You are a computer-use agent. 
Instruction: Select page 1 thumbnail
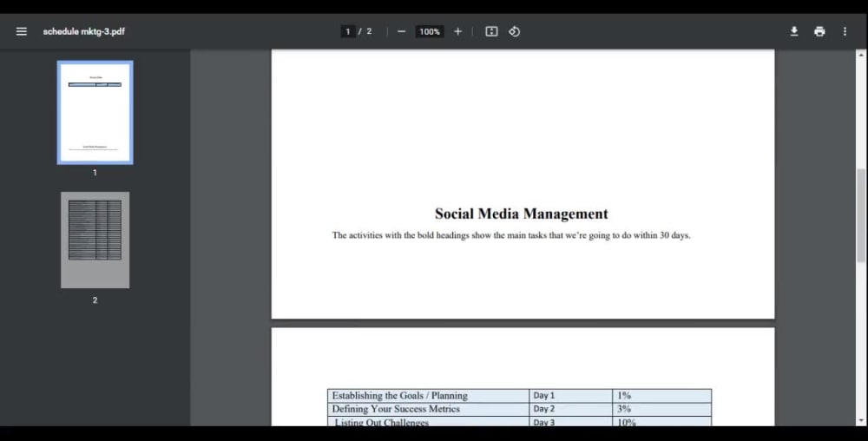pos(95,112)
